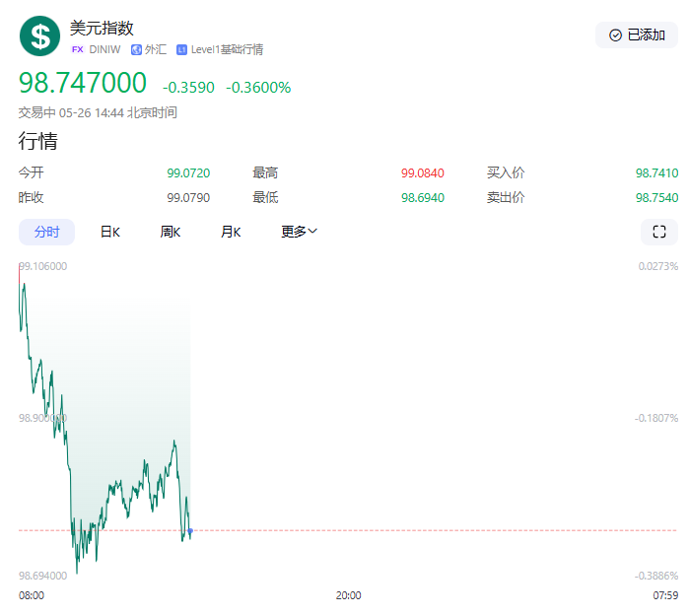Switch to the 周K chart tab
Image resolution: width=689 pixels, height=616 pixels.
click(x=171, y=232)
